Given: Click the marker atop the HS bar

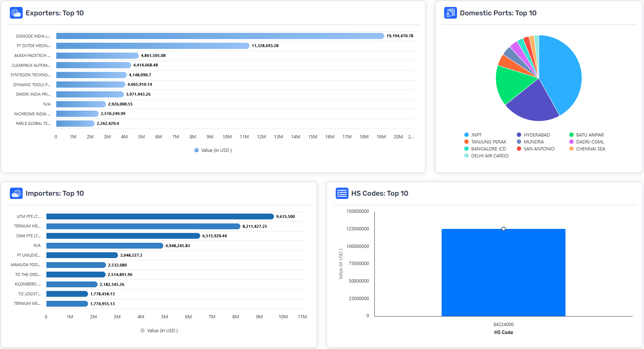Looking at the screenshot, I should coord(503,229).
